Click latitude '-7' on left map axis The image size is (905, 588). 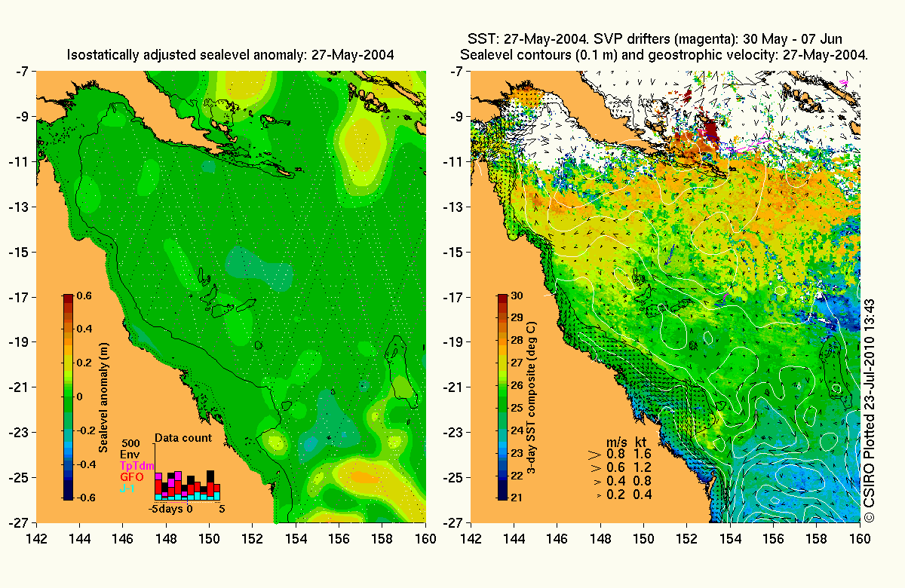[x=23, y=72]
